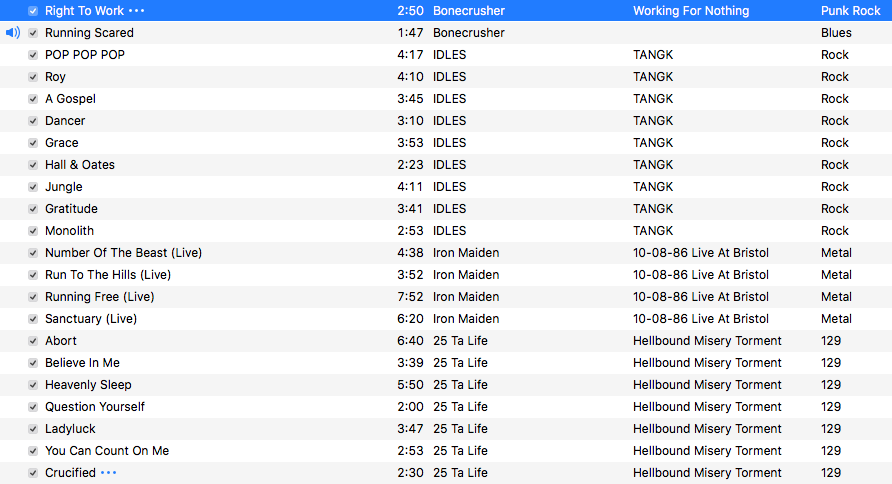Disable the A Gospel track checkbox
Image resolution: width=892 pixels, height=484 pixels.
click(x=33, y=99)
